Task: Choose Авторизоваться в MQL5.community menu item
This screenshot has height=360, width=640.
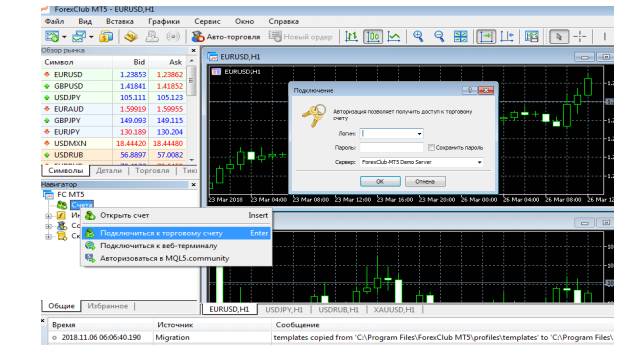Action: 176,258
